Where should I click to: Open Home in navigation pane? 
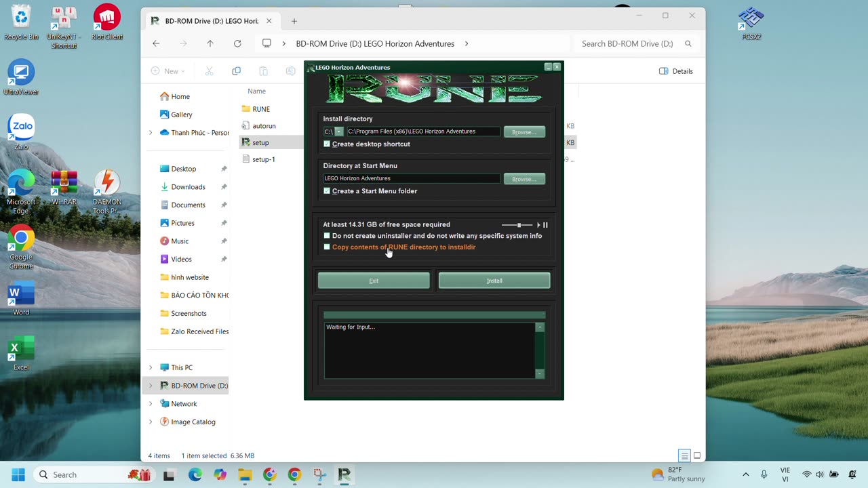coord(180,96)
